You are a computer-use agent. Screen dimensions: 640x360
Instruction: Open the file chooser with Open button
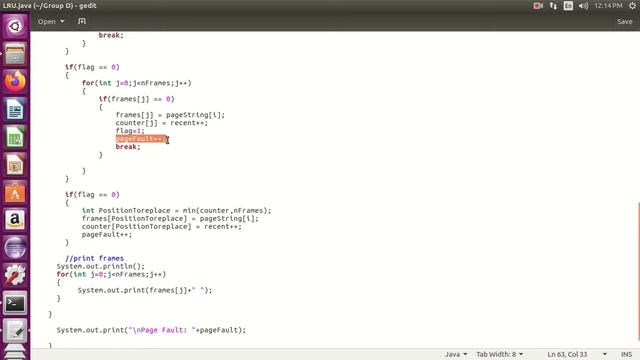51,21
